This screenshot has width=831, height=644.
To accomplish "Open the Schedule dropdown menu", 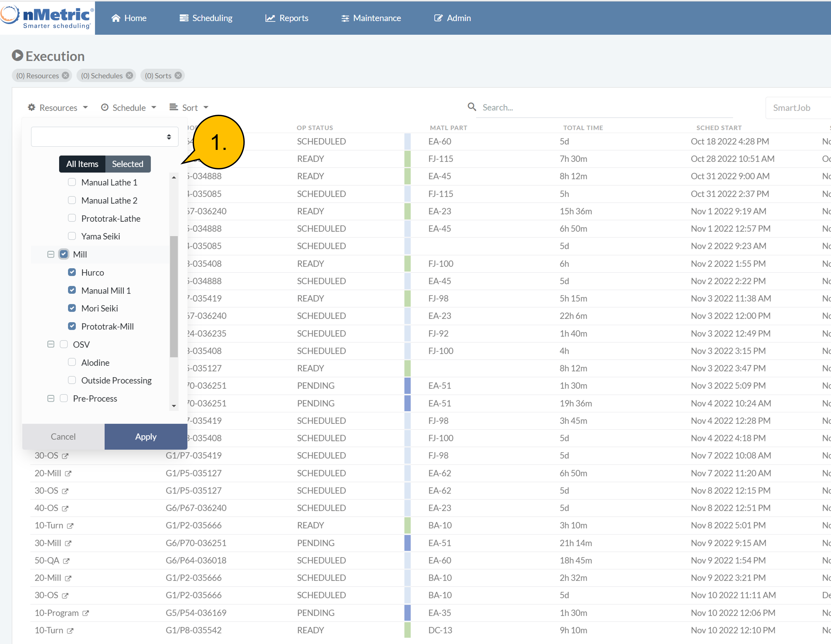I will coord(129,108).
